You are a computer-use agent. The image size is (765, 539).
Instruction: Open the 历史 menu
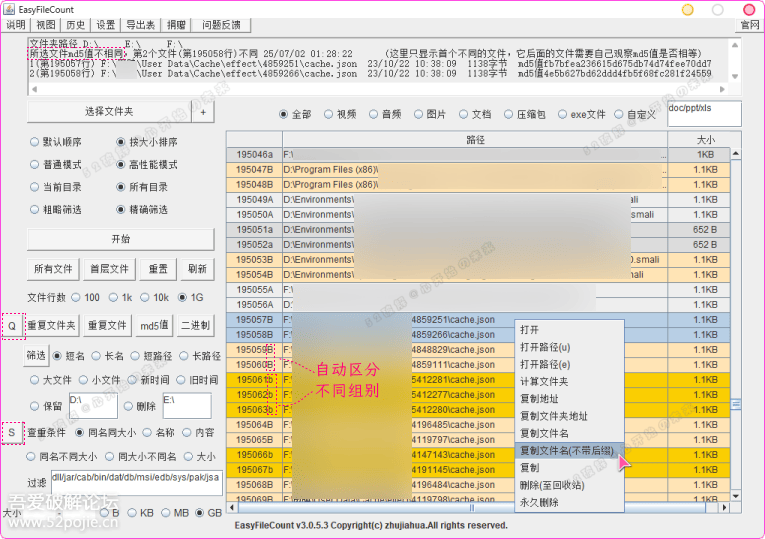76,25
